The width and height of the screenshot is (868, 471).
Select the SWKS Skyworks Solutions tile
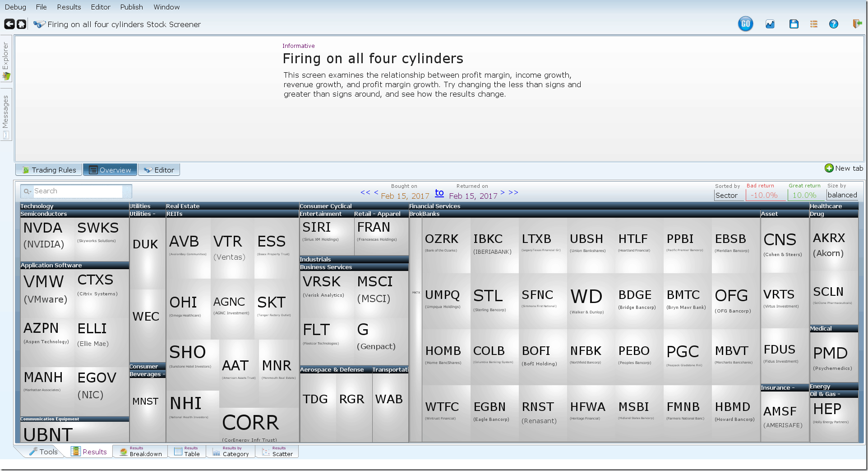pos(102,239)
